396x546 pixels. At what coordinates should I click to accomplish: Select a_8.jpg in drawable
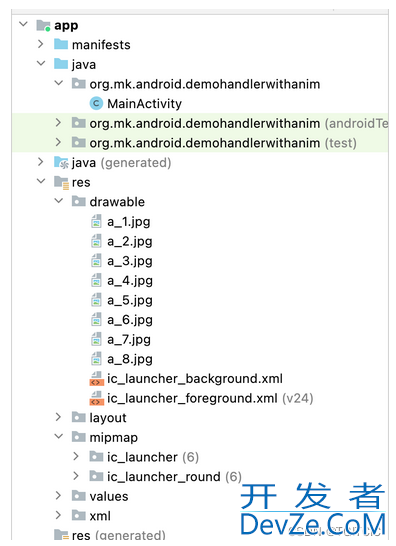pyautogui.click(x=130, y=359)
